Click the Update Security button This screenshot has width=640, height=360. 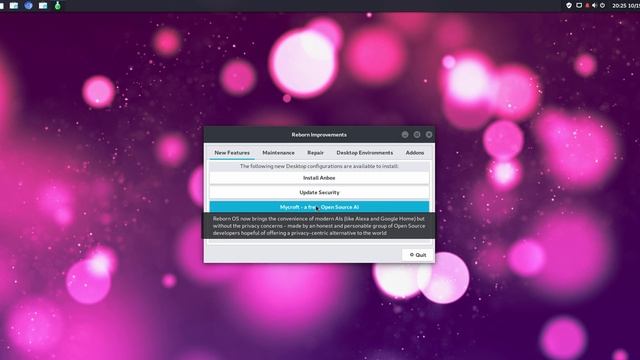tap(319, 192)
